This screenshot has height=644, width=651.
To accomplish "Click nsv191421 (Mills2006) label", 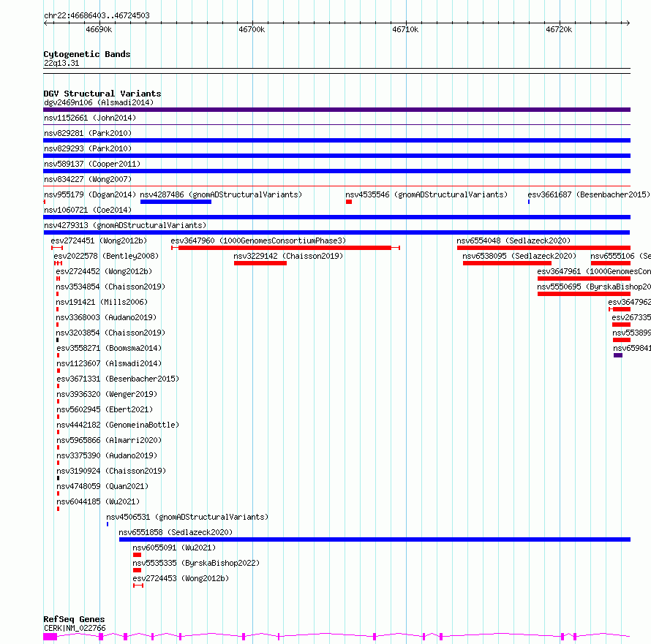I will [x=102, y=302].
